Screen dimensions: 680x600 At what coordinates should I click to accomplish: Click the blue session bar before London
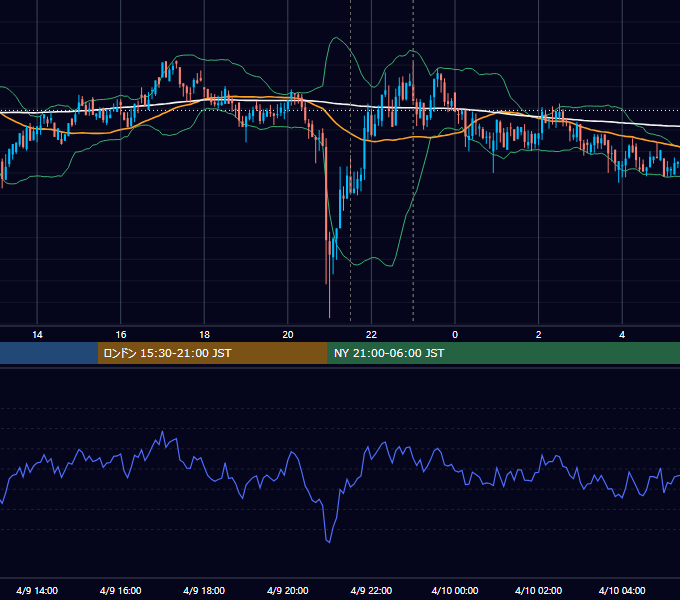tap(49, 353)
